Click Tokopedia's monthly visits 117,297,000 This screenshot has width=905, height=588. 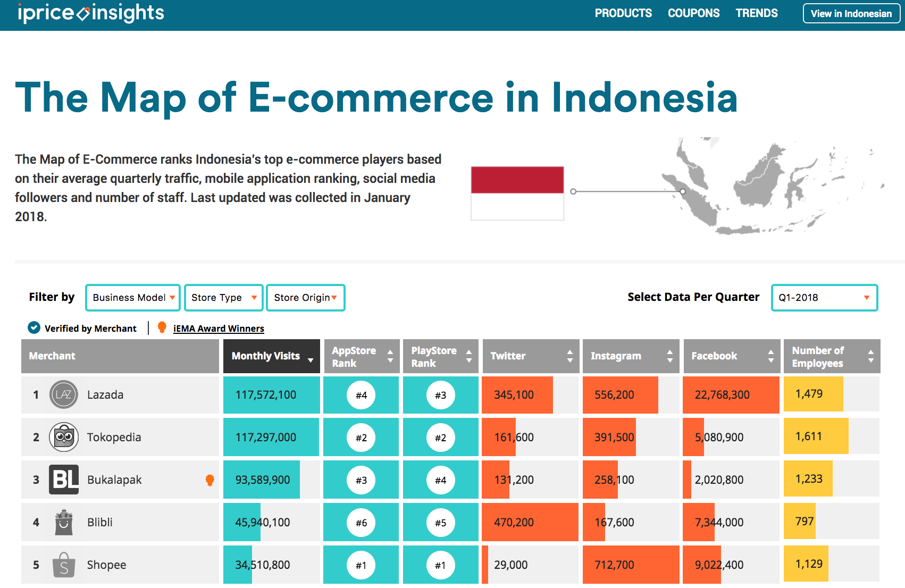(266, 438)
